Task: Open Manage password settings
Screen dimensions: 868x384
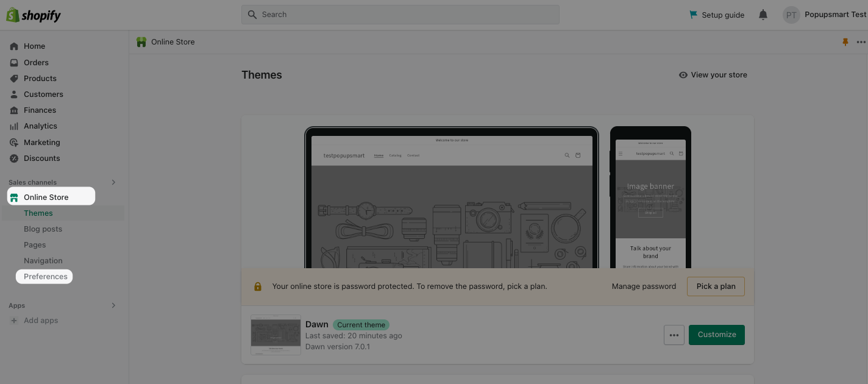Action: coord(644,286)
